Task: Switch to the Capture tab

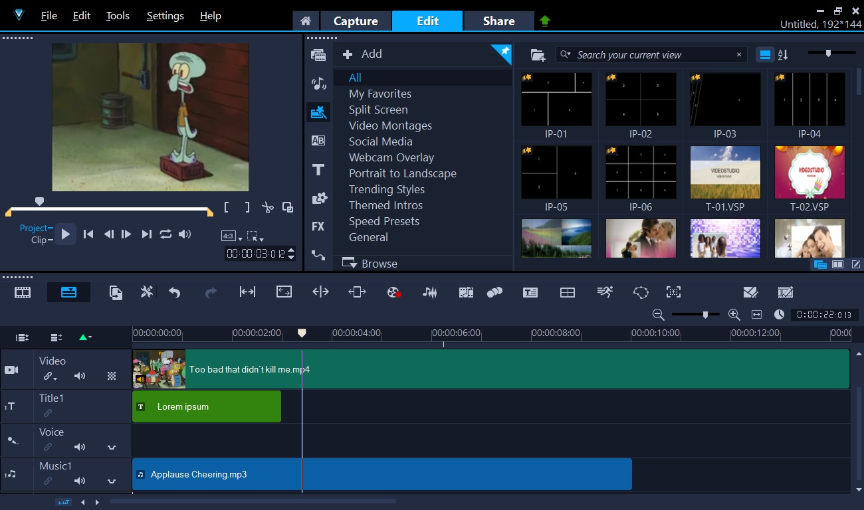Action: (355, 21)
